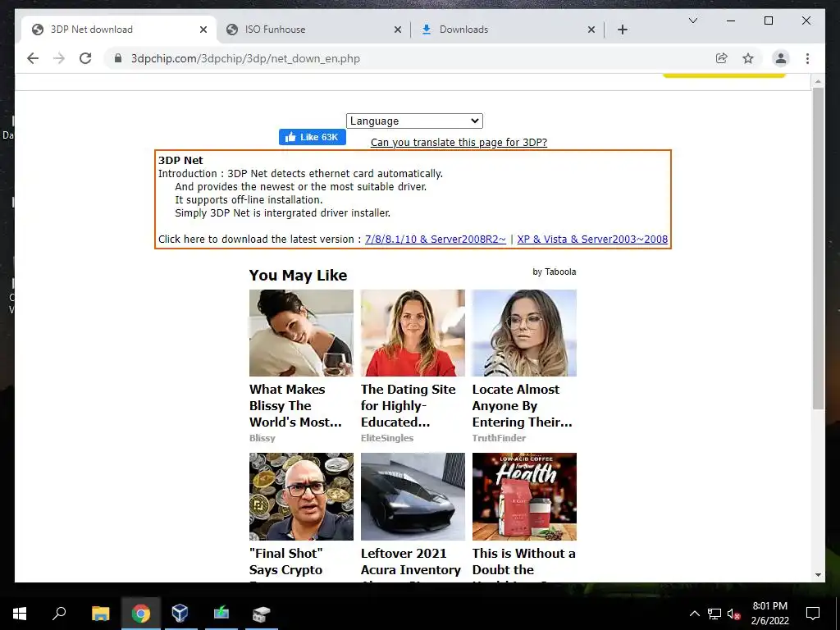840x630 pixels.
Task: Open the EliteSingles dating ad image
Action: click(x=413, y=333)
